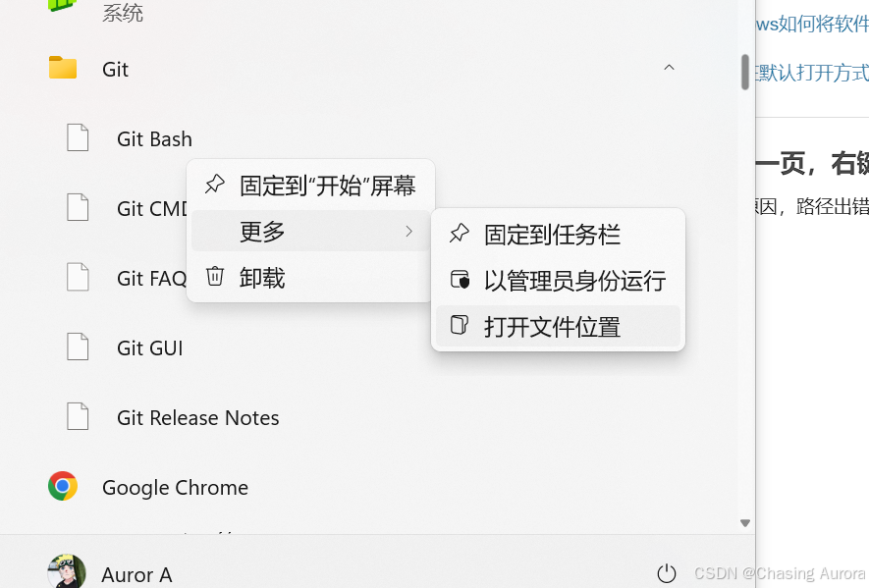
Task: Click the Auror A account avatar
Action: pyautogui.click(x=66, y=572)
